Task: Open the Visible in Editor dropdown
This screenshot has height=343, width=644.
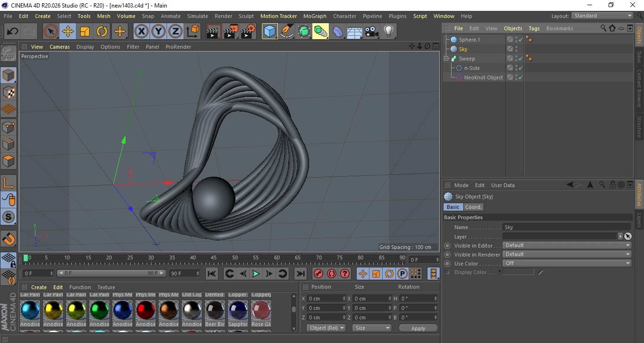Action: [x=567, y=245]
